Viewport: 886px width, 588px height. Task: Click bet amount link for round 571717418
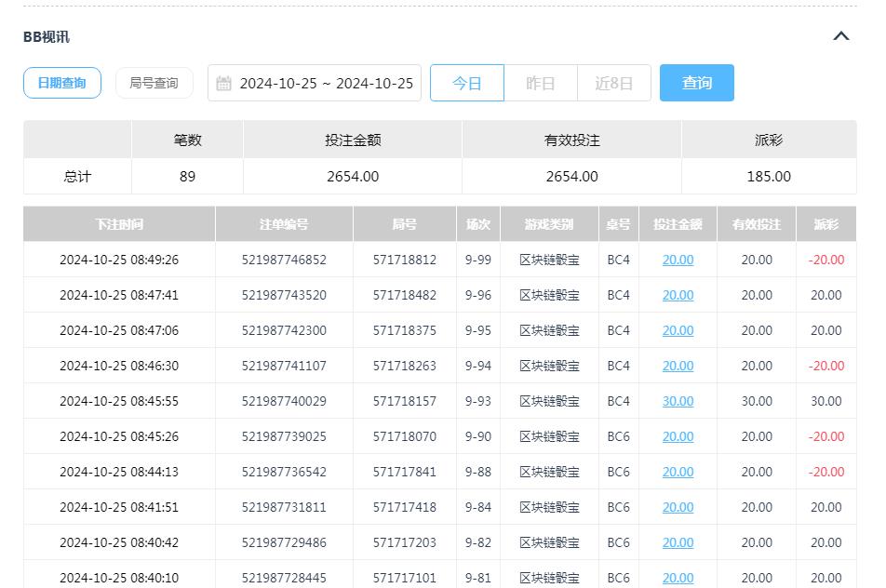coord(677,507)
